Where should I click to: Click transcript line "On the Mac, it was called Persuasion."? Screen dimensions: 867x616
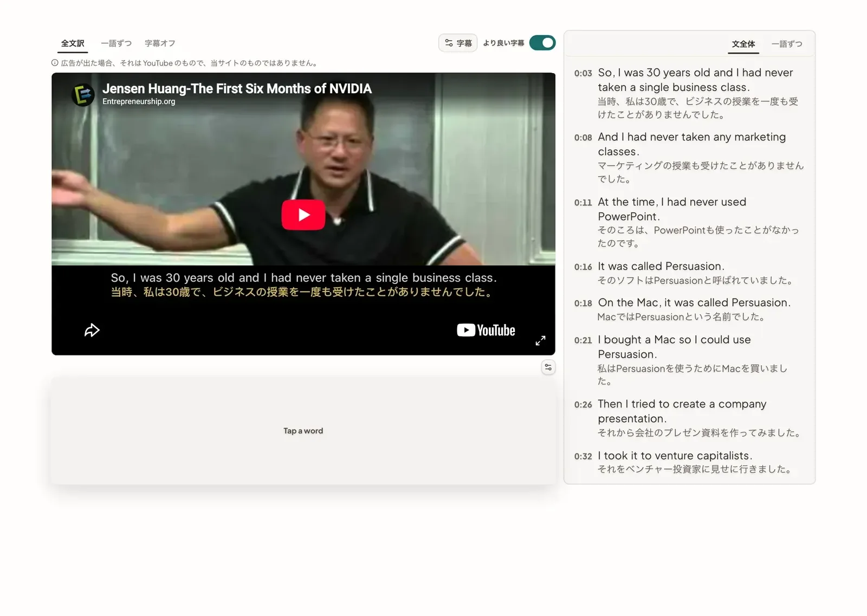tap(694, 302)
